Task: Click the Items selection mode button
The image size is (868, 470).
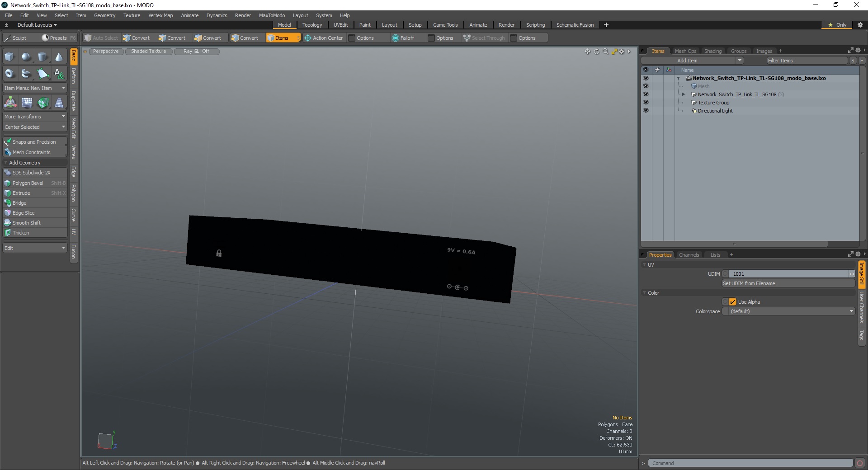Action: pyautogui.click(x=283, y=38)
